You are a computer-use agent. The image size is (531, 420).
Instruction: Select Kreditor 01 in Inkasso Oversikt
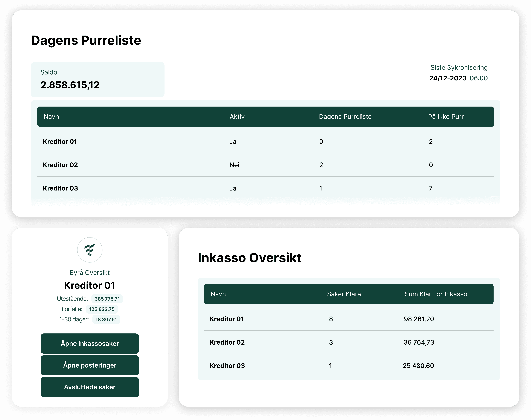[226, 319]
